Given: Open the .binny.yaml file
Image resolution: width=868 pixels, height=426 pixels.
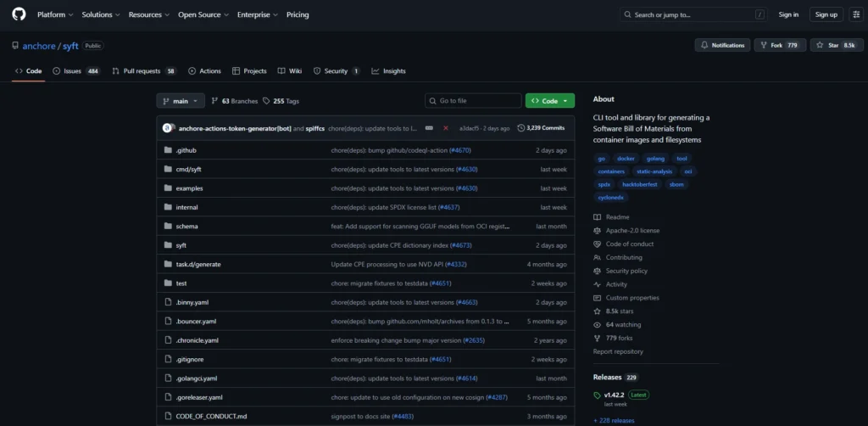Looking at the screenshot, I should (192, 302).
